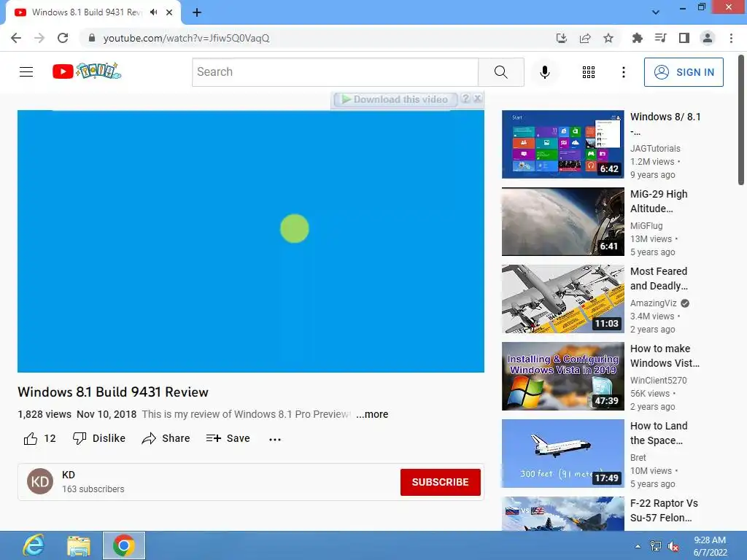Open tab search dropdown chevron

coord(656,12)
